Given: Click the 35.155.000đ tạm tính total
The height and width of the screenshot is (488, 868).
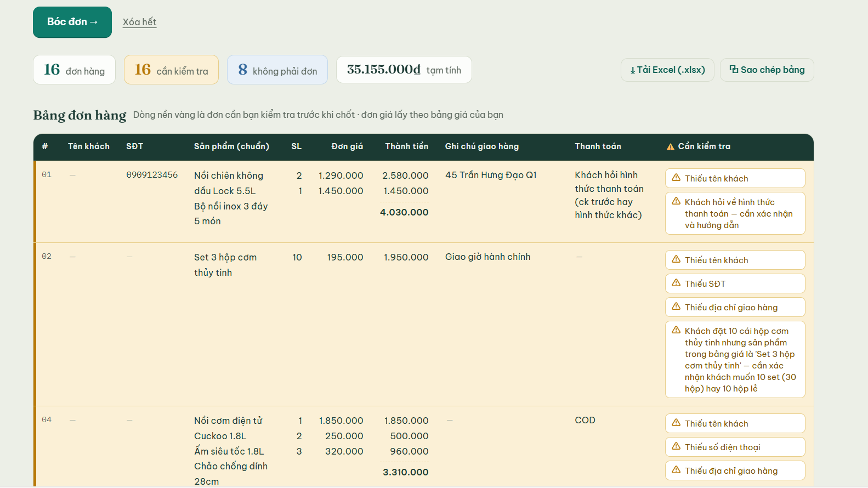Looking at the screenshot, I should click(404, 70).
